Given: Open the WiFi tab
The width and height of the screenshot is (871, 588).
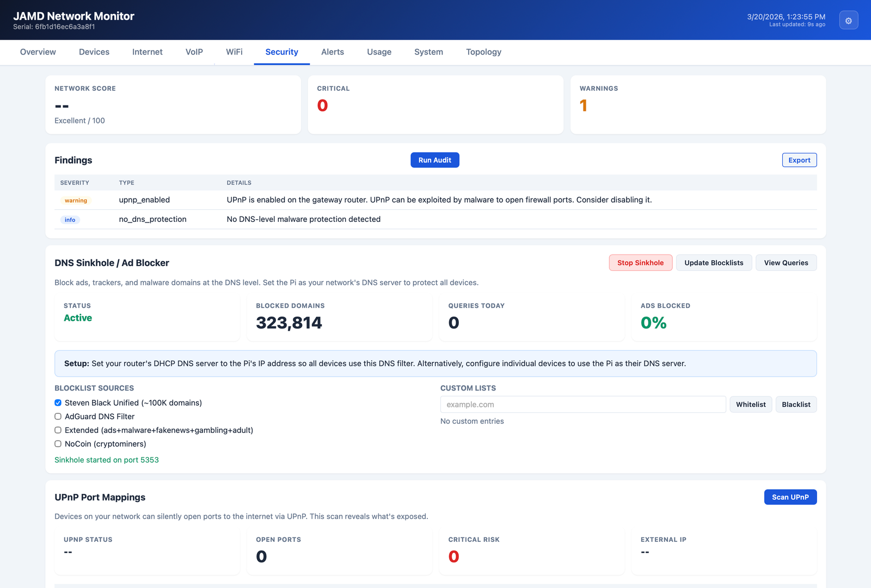Looking at the screenshot, I should (x=234, y=52).
